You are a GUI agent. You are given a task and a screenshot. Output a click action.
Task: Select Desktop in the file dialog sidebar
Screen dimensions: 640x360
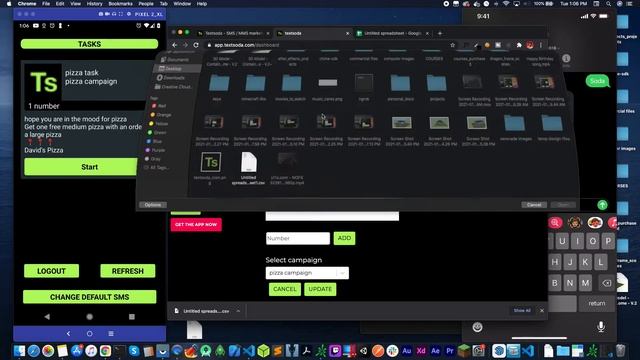173,69
